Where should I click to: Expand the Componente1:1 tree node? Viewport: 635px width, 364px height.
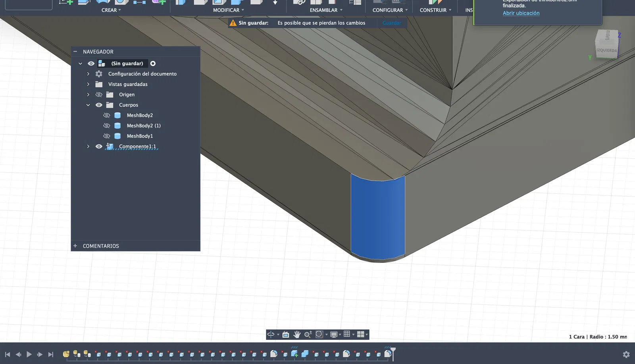point(88,146)
